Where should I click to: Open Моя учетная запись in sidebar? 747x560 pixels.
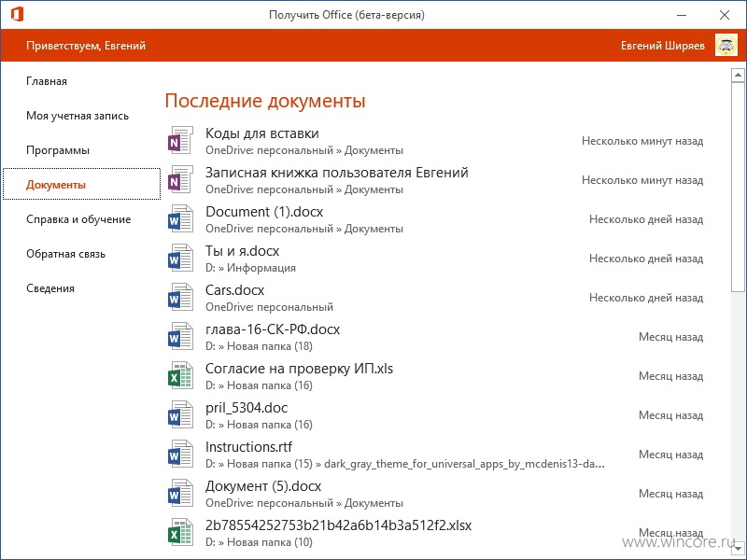(x=78, y=116)
